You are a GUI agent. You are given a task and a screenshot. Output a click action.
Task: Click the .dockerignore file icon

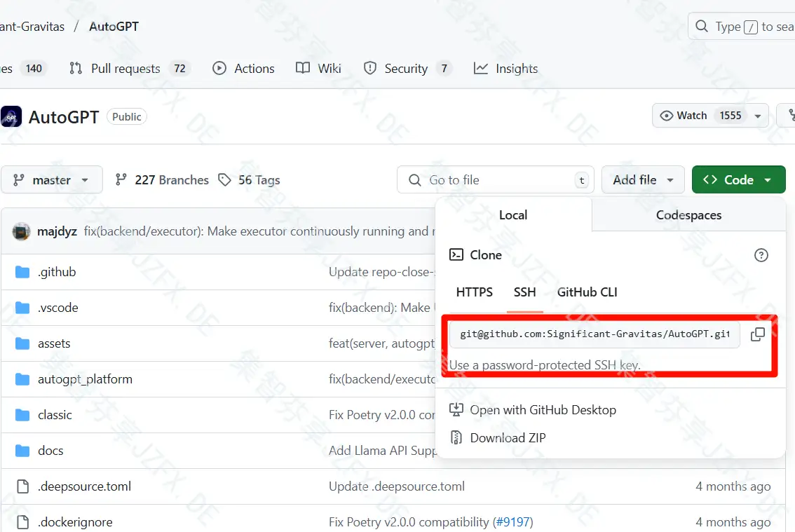click(x=23, y=522)
